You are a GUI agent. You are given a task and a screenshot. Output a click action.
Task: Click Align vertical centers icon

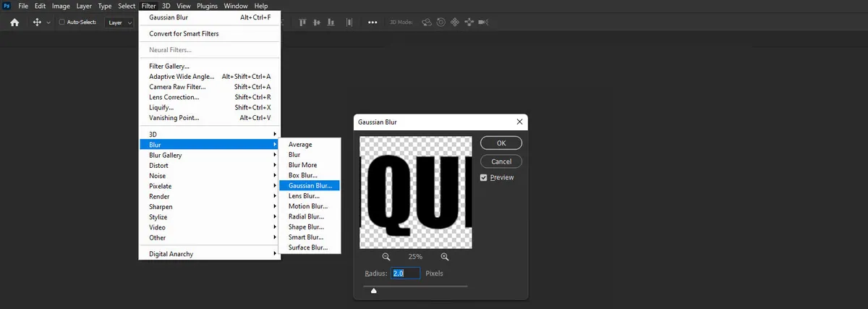point(318,22)
